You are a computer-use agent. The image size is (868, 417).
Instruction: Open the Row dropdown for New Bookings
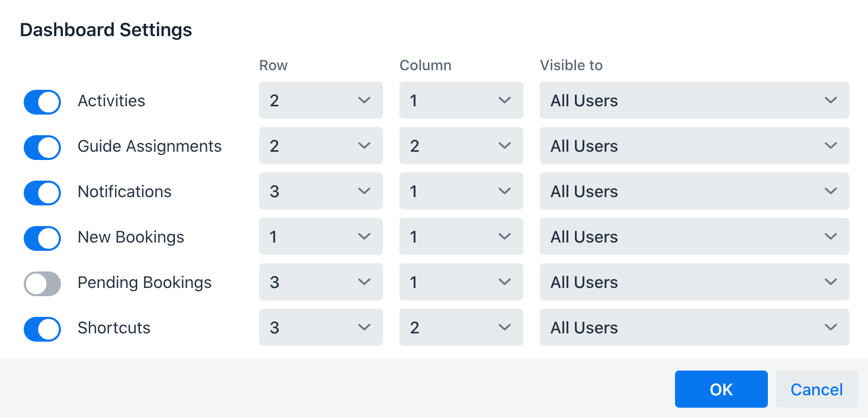click(x=321, y=236)
